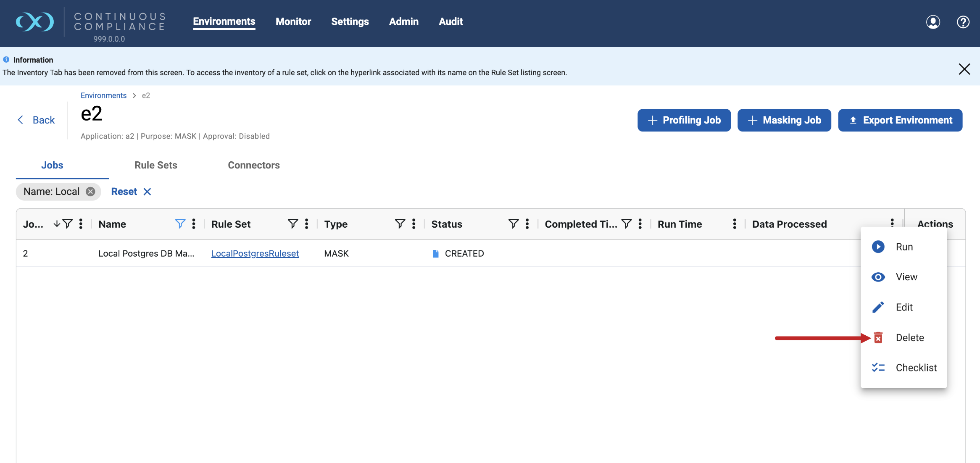Image resolution: width=980 pixels, height=463 pixels.
Task: Switch to the Rule Sets tab
Action: pyautogui.click(x=155, y=165)
